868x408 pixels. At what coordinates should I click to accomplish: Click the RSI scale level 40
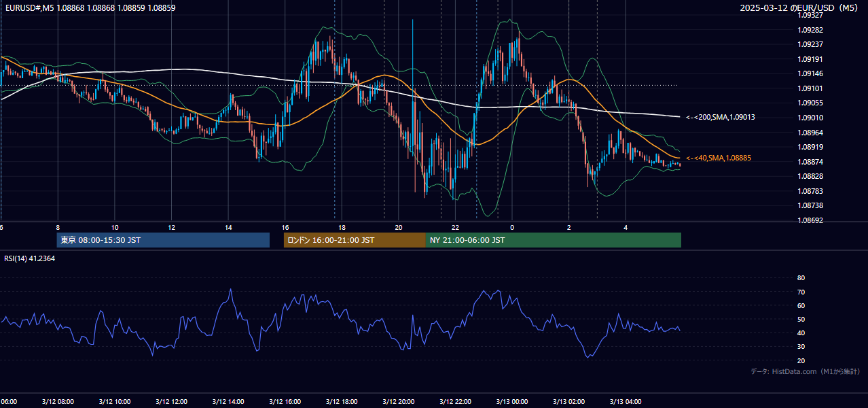(x=801, y=333)
